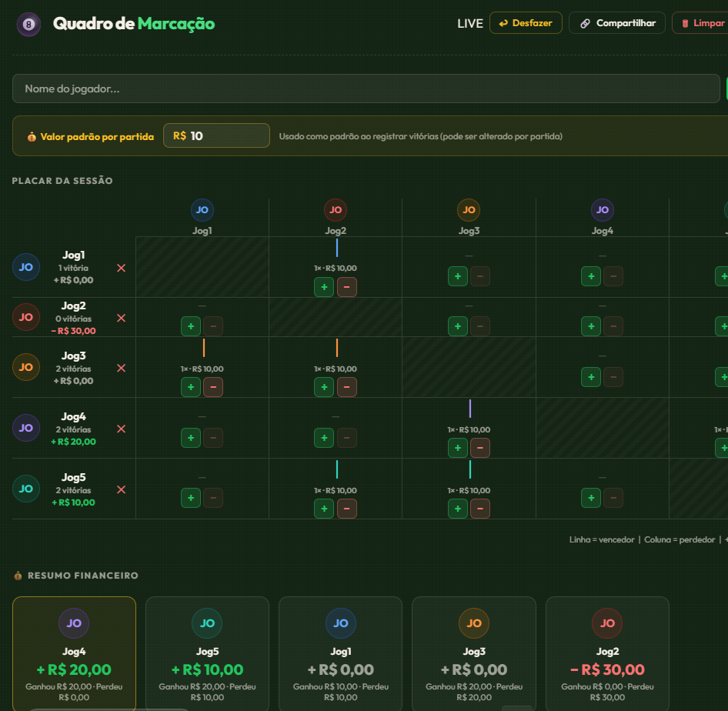Add a win for Jog1 over Jog2
Viewport: 728px width, 711px height.
pyautogui.click(x=324, y=287)
